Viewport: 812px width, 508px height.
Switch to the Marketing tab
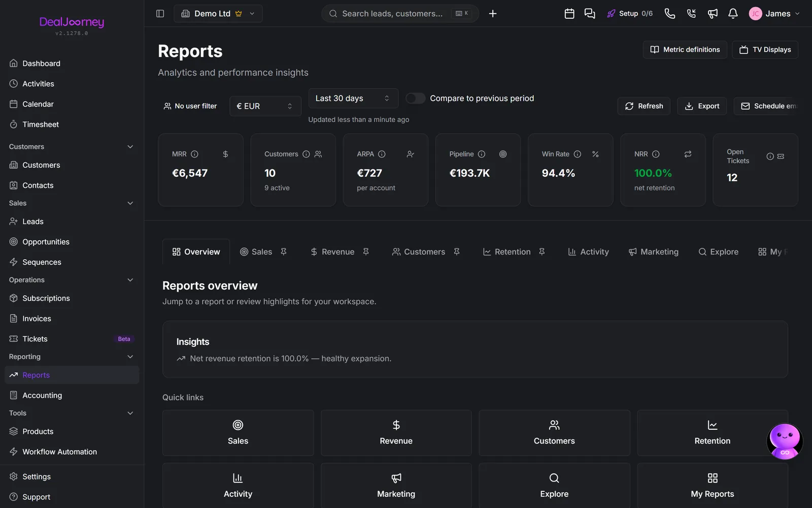point(653,251)
